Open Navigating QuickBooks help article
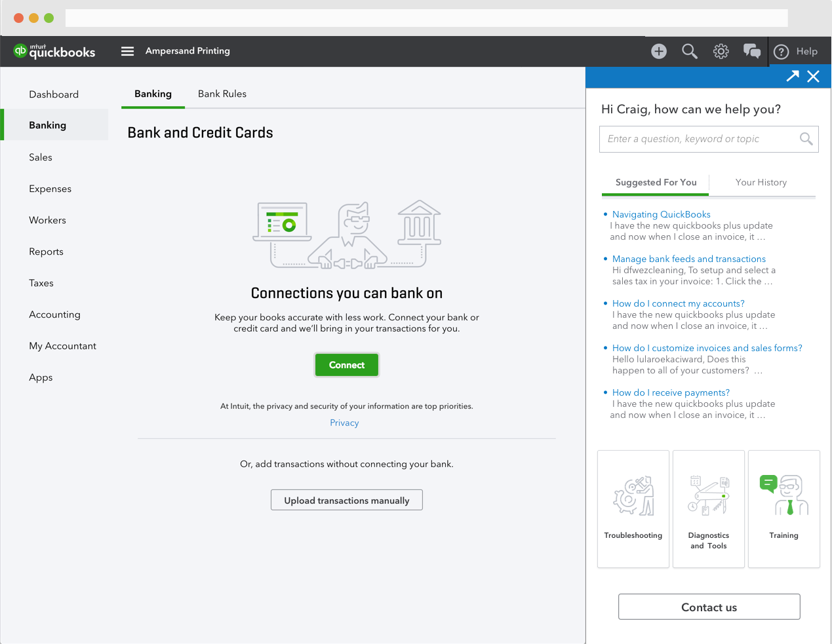The height and width of the screenshot is (644, 832). [x=662, y=214]
